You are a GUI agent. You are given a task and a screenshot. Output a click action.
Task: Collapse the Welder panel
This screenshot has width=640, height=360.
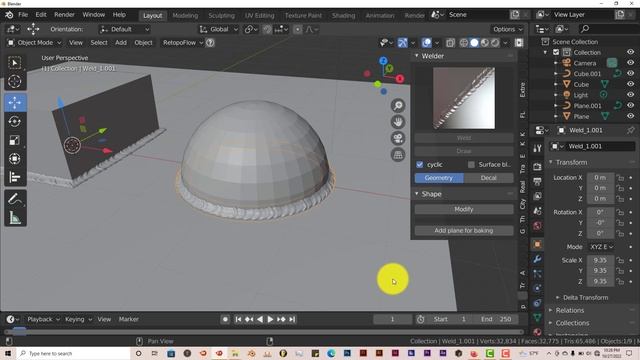417,56
